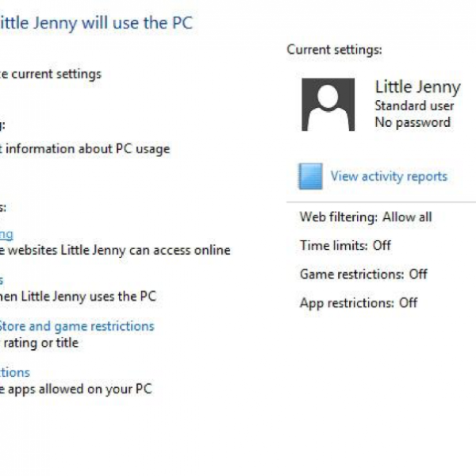The image size is (476, 476).
Task: Click the underlined web filtering link
Action: point(6,234)
